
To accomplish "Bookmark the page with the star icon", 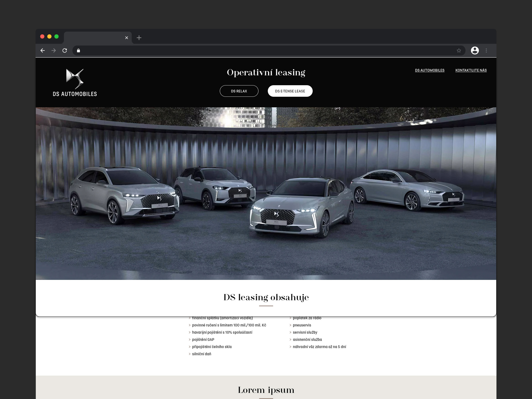I will 459,50.
